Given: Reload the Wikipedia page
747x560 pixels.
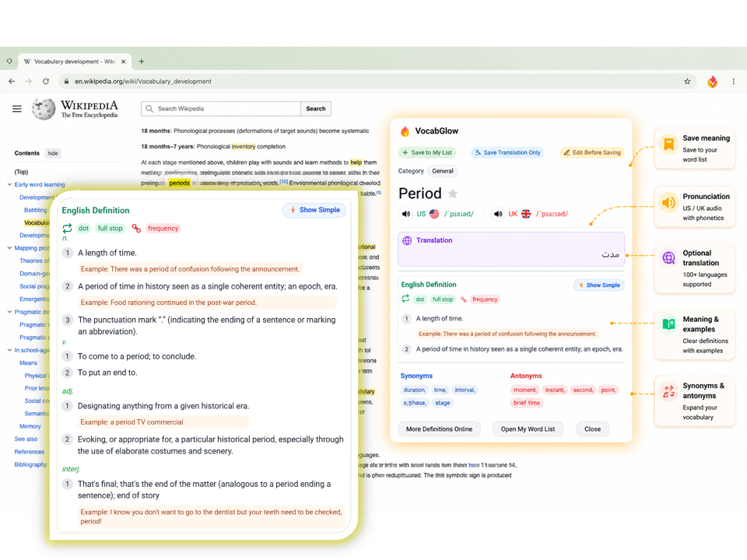Looking at the screenshot, I should 46,82.
